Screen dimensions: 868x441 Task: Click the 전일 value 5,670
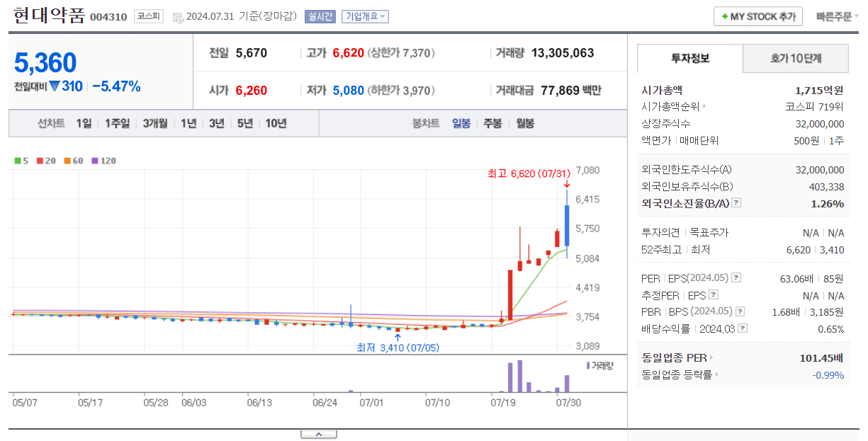(252, 53)
